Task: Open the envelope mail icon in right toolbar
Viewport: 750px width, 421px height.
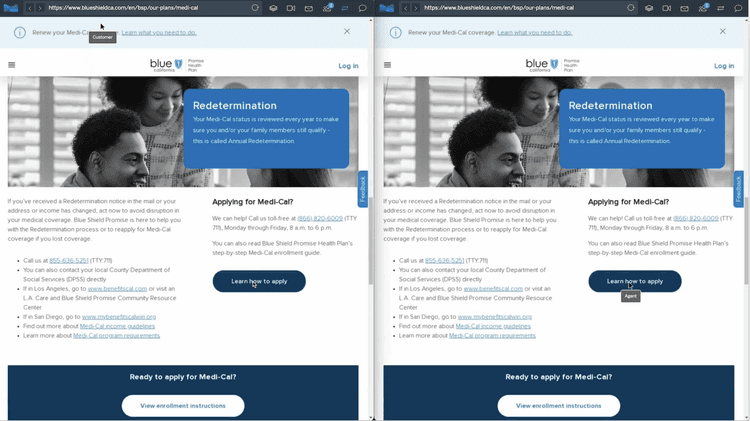Action: (x=684, y=8)
